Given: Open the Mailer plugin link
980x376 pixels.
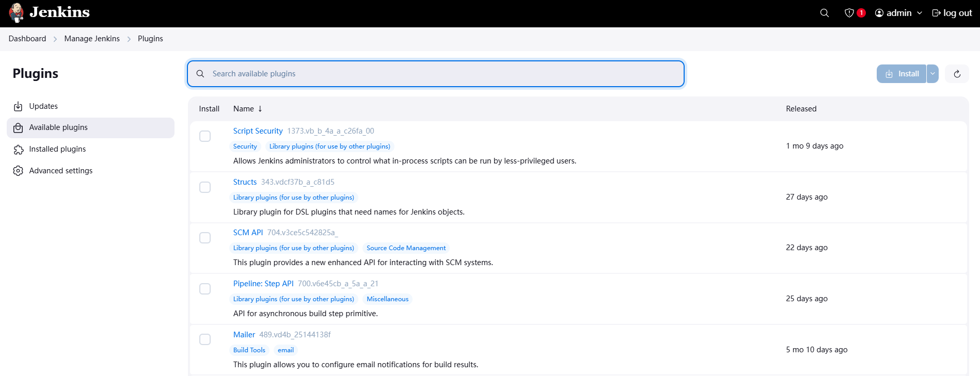Looking at the screenshot, I should (x=244, y=335).
